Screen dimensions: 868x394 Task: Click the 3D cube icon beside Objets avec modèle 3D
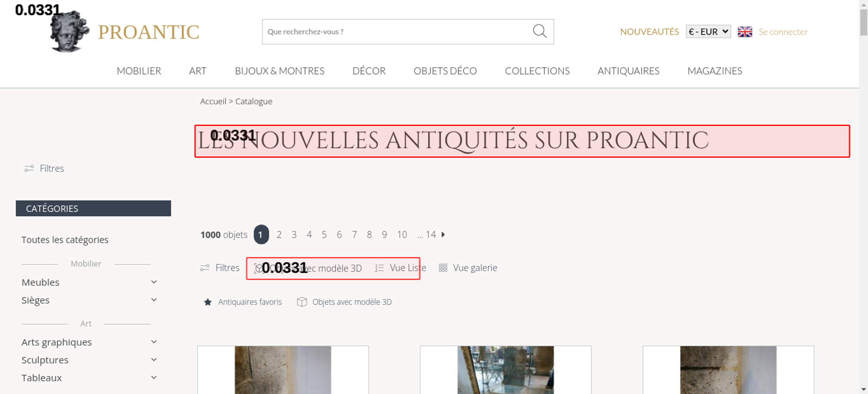click(302, 302)
